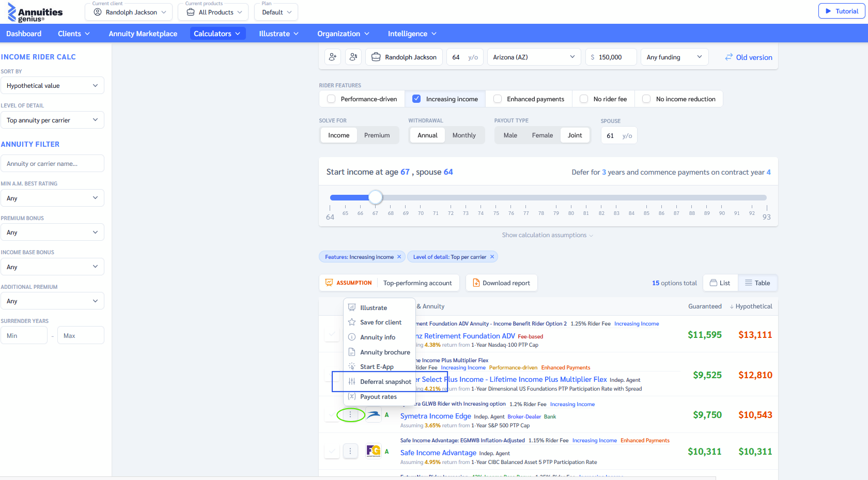Viewport: 868px width, 480px height.
Task: Open three-dot menu for Safe Income Advantage
Action: [x=350, y=451]
